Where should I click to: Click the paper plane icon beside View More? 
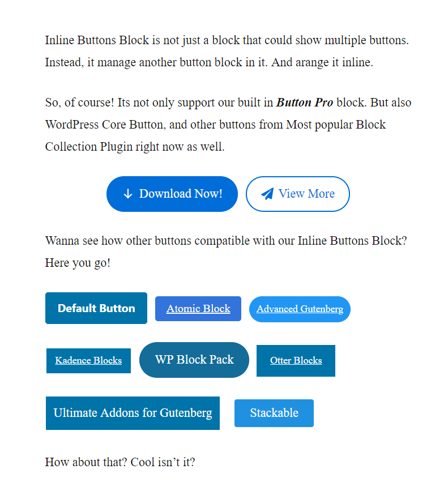tap(267, 194)
